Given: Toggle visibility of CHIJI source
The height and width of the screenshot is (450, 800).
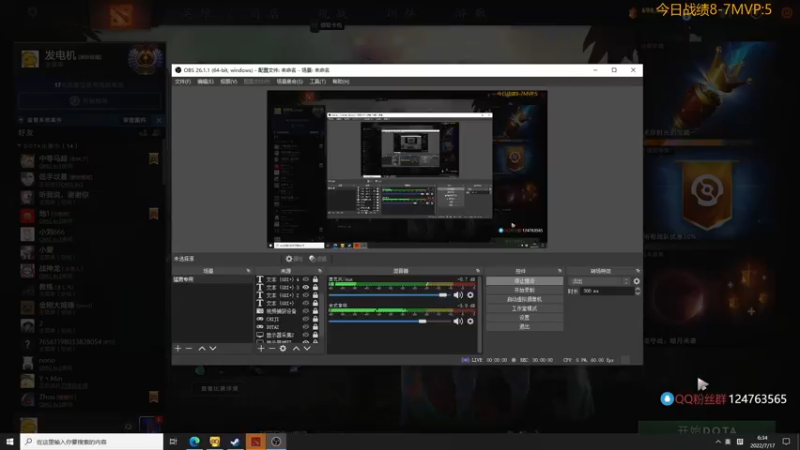Looking at the screenshot, I should (x=306, y=319).
